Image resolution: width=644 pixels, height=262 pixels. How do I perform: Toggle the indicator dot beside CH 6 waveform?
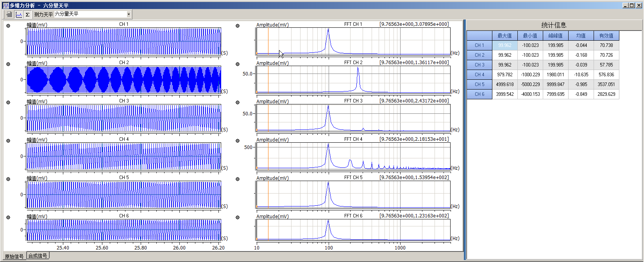point(8,217)
